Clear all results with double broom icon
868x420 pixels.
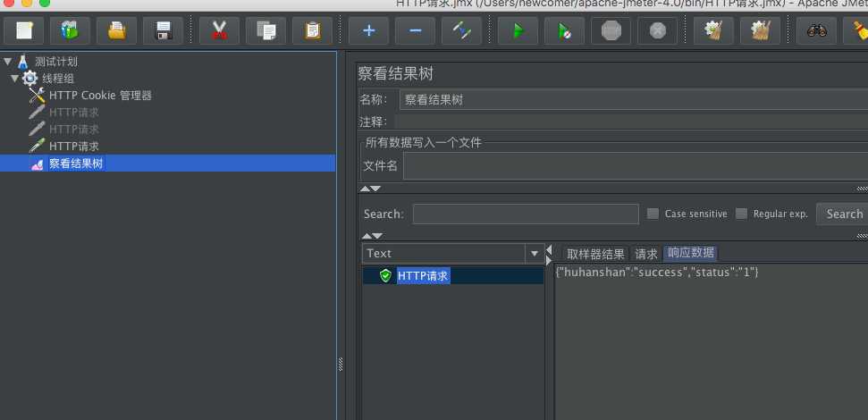click(x=761, y=30)
